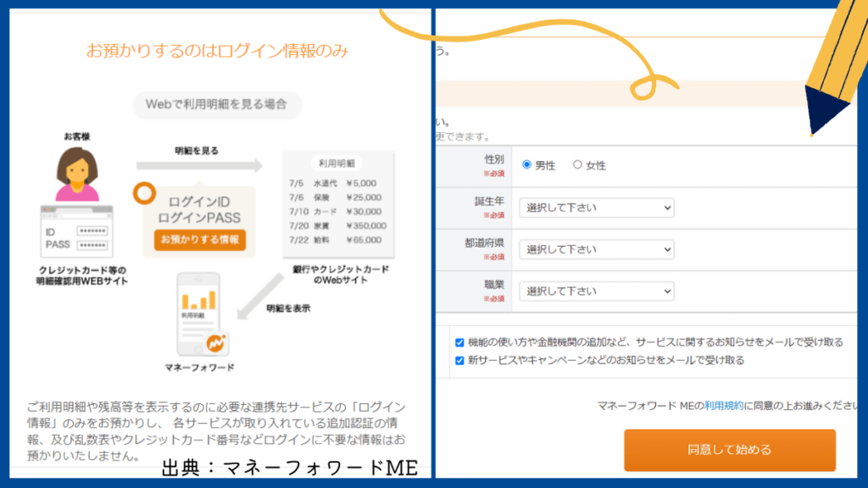Click the 明細を見る label
Image resolution: width=868 pixels, height=488 pixels.
tap(197, 151)
